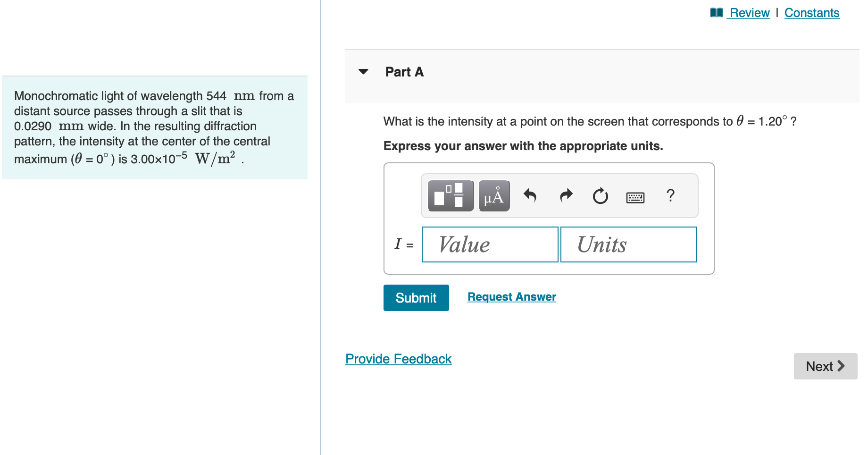
Task: Click the redo arrow in answer toolbar
Action: point(566,195)
